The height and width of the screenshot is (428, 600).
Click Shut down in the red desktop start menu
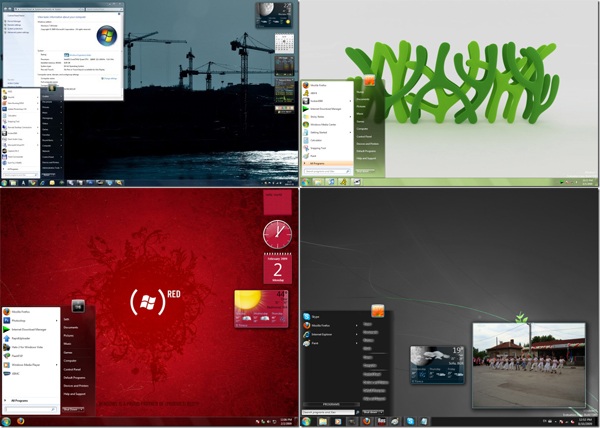71,409
